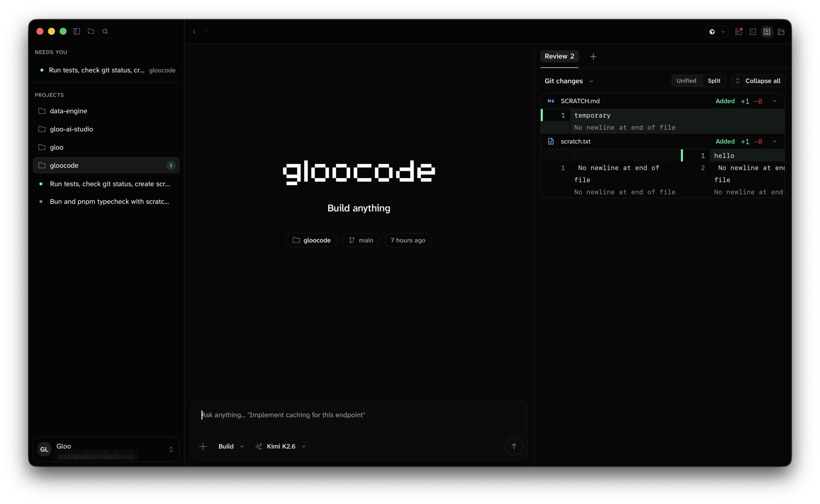Open search with the magnifier icon
The width and height of the screenshot is (820, 504).
pyautogui.click(x=105, y=31)
